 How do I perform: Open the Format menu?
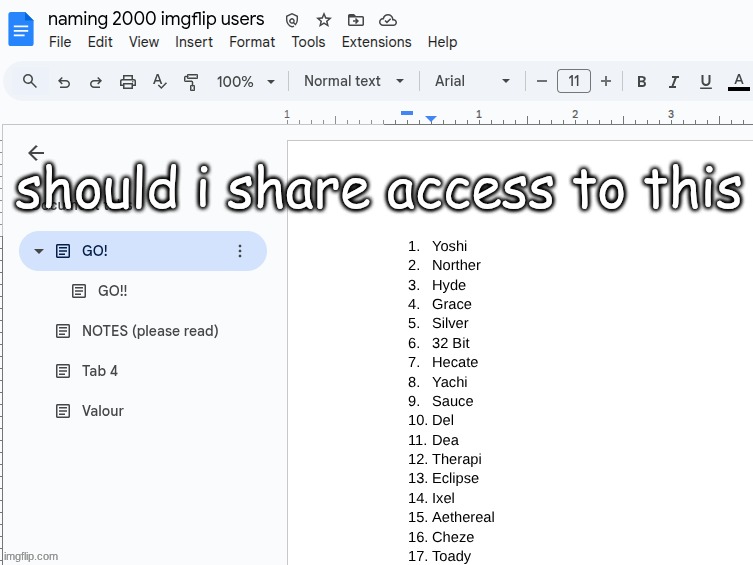(x=252, y=42)
